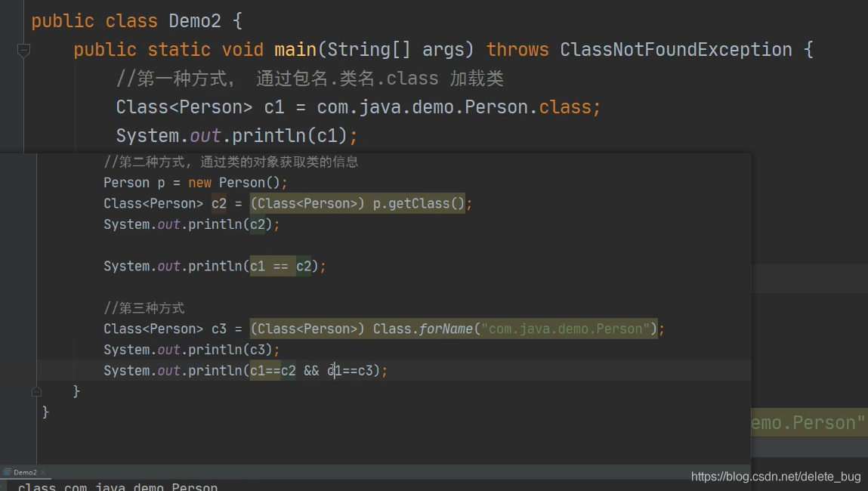Click String[] args parameter
Screen dimensions: 868x491
point(397,50)
